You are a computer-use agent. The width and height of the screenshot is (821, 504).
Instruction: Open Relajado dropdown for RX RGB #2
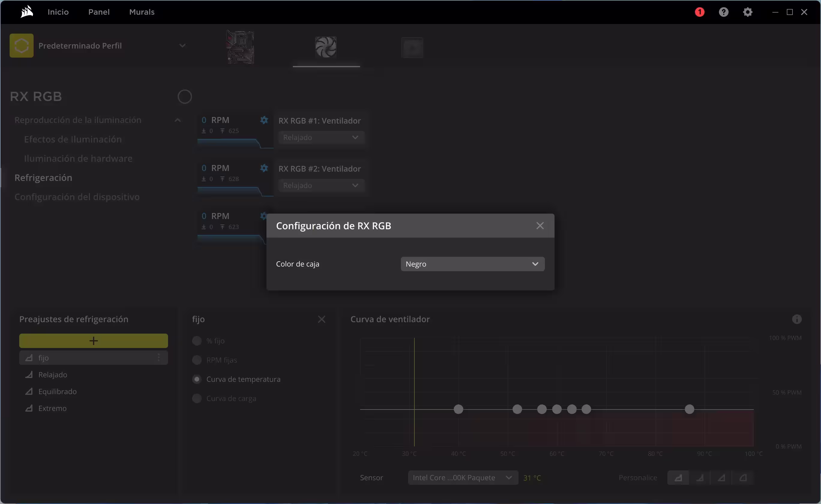[x=321, y=185]
